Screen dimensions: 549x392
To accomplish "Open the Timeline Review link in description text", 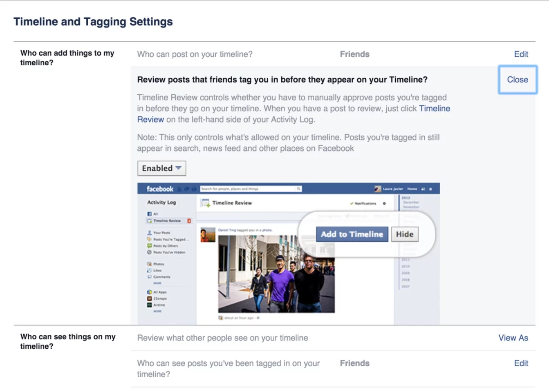I will pyautogui.click(x=434, y=109).
